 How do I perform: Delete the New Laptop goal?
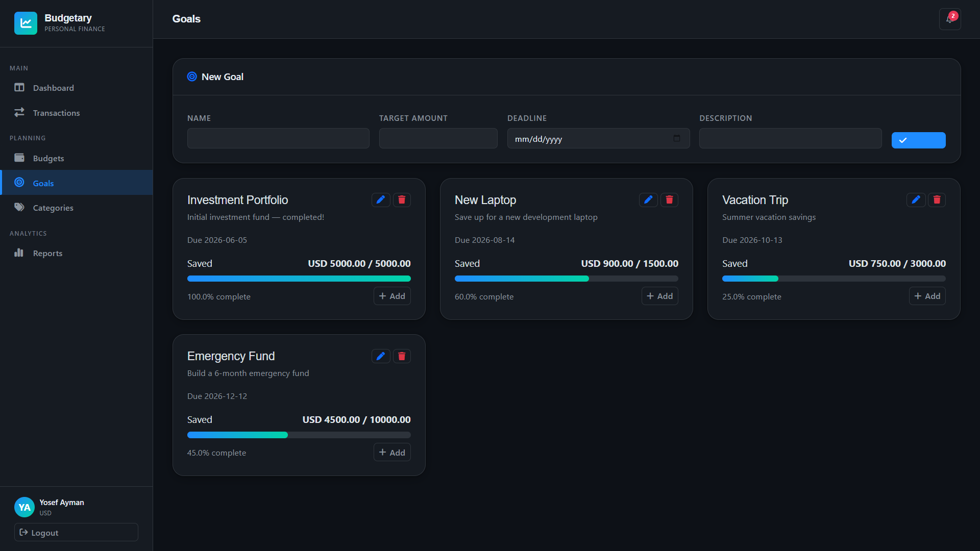[x=669, y=200]
